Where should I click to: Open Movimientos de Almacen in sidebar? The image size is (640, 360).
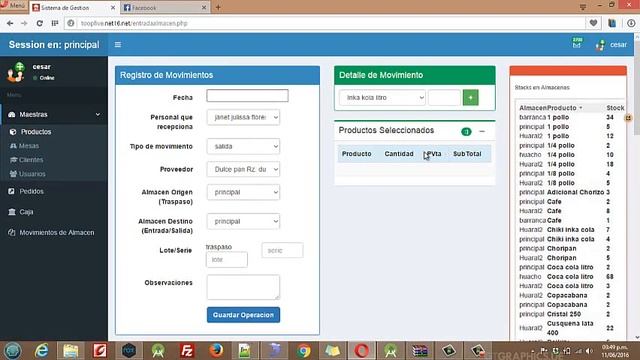click(57, 232)
